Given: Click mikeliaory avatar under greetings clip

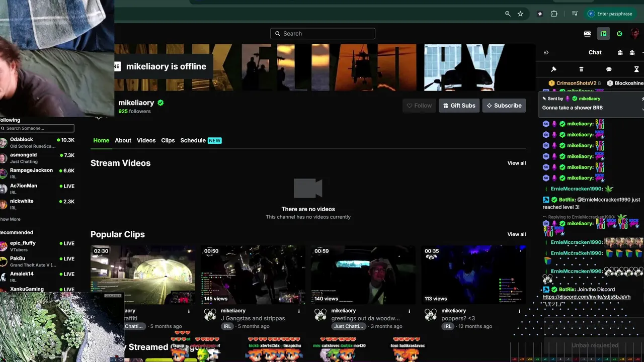Looking at the screenshot, I should coord(320,315).
